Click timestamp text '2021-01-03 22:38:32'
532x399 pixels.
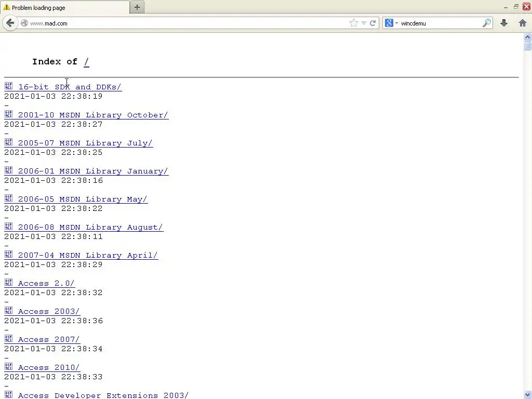tap(54, 292)
